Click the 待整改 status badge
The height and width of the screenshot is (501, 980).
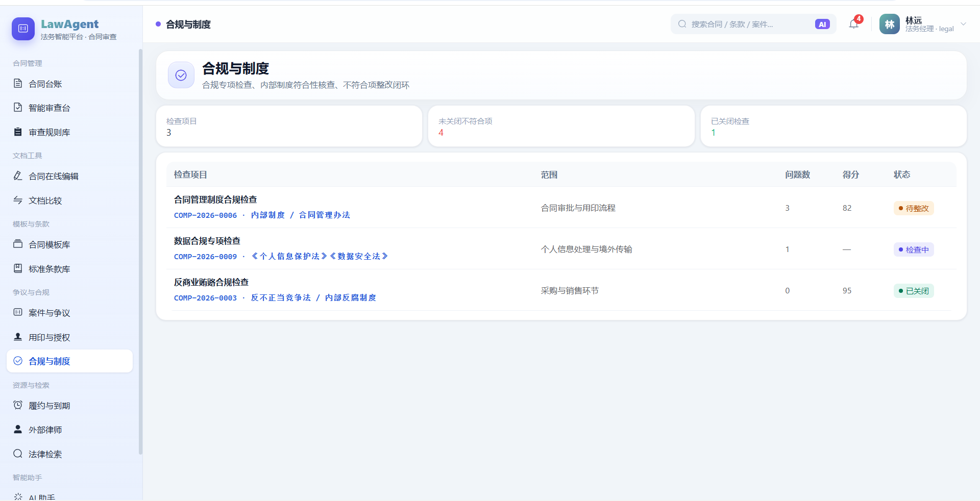coord(914,208)
